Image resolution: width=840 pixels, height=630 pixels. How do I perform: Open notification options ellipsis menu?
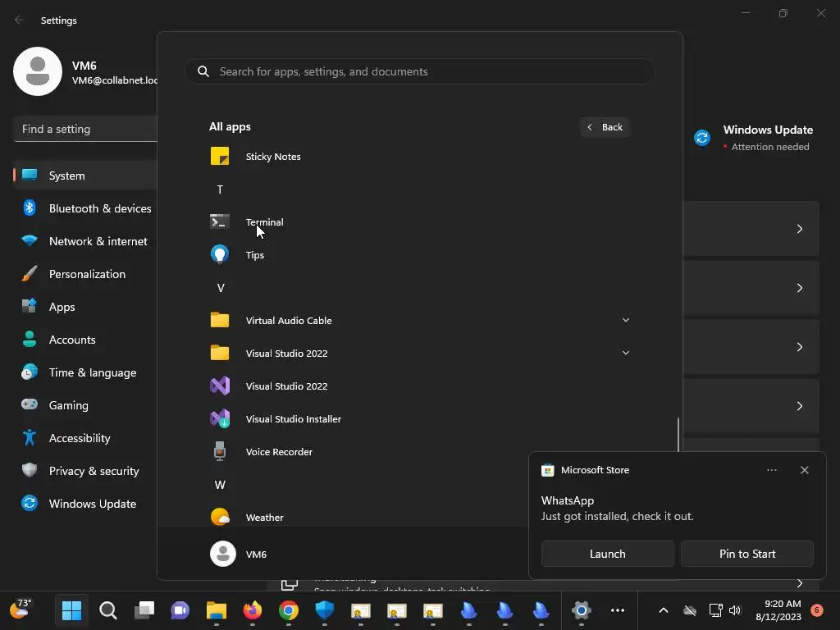(771, 470)
